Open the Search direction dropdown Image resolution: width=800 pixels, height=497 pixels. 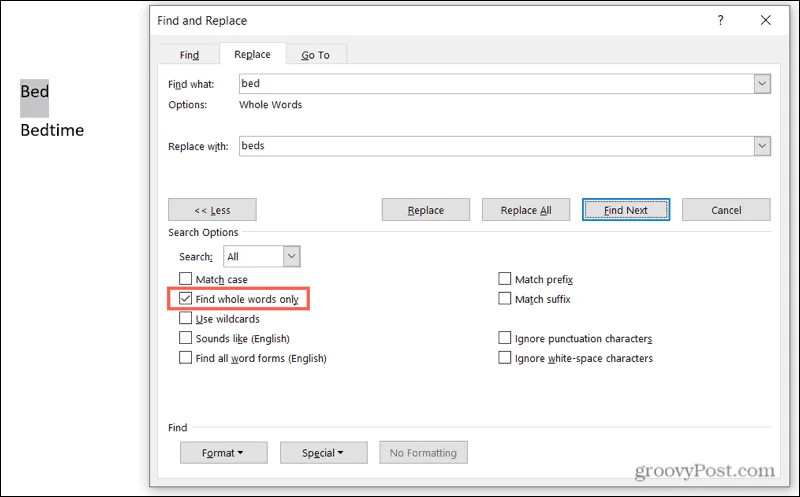tap(291, 256)
